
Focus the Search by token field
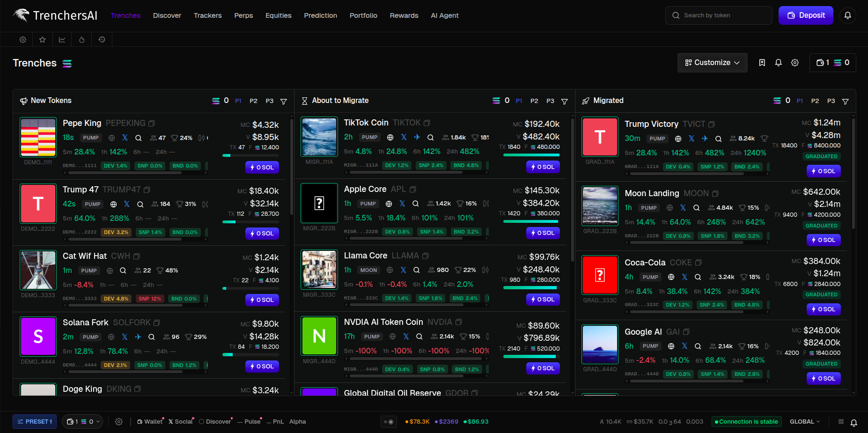pos(719,15)
